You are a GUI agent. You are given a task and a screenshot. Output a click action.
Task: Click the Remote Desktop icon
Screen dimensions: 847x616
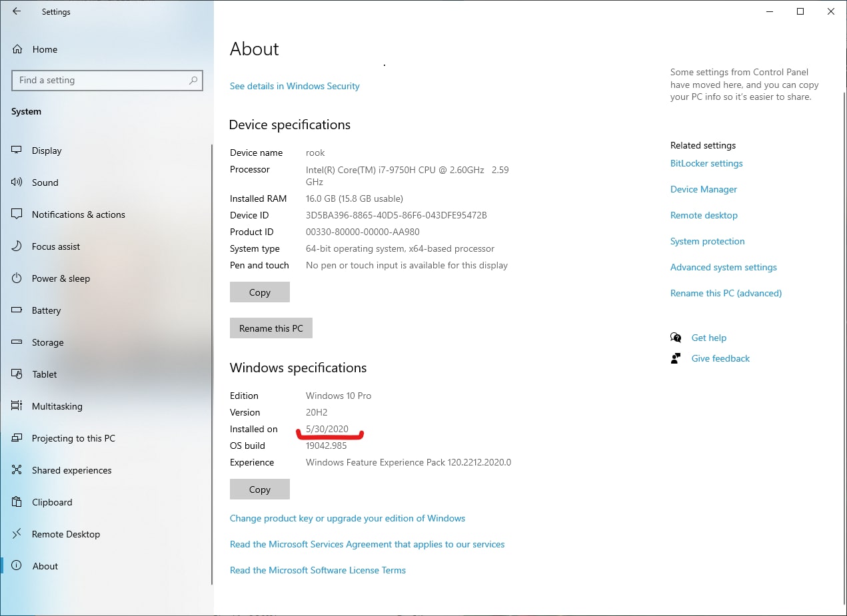click(17, 534)
